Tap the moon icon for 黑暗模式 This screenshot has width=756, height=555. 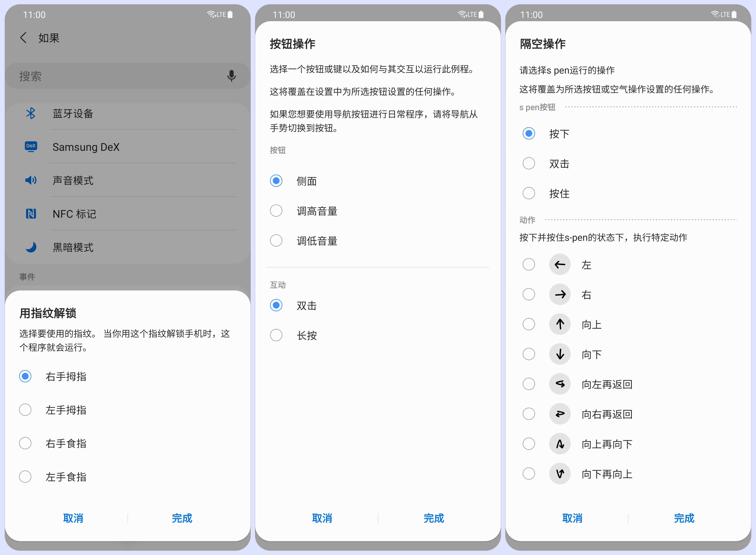coord(31,247)
